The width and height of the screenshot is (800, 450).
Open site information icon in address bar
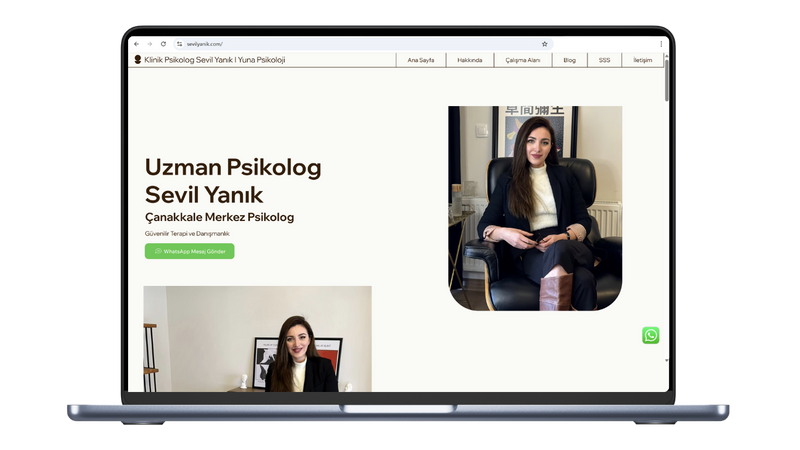179,44
